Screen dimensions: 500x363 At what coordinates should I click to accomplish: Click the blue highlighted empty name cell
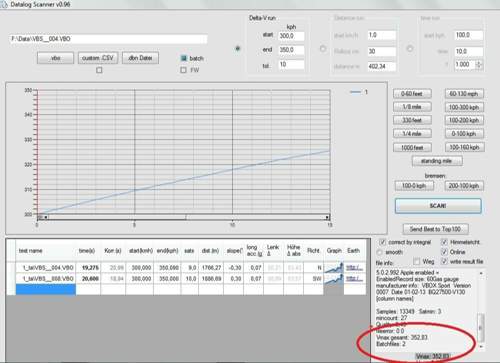pos(46,289)
